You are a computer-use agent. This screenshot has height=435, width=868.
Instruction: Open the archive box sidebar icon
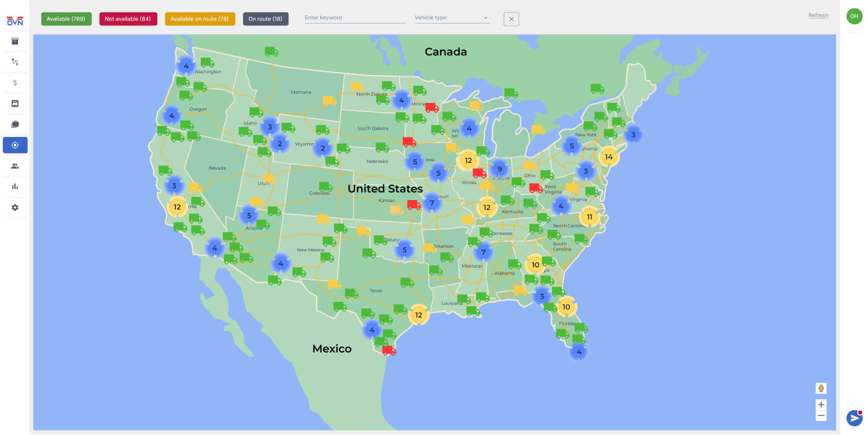pyautogui.click(x=15, y=42)
